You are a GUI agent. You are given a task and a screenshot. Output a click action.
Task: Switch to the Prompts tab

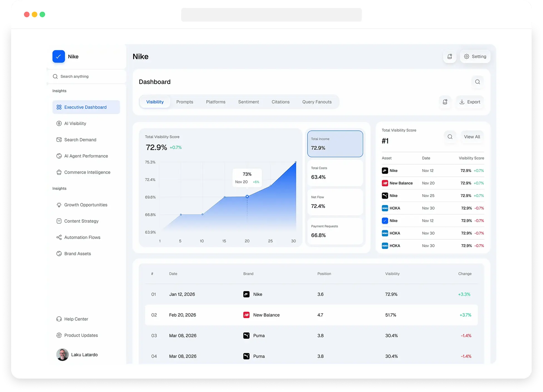(x=185, y=102)
